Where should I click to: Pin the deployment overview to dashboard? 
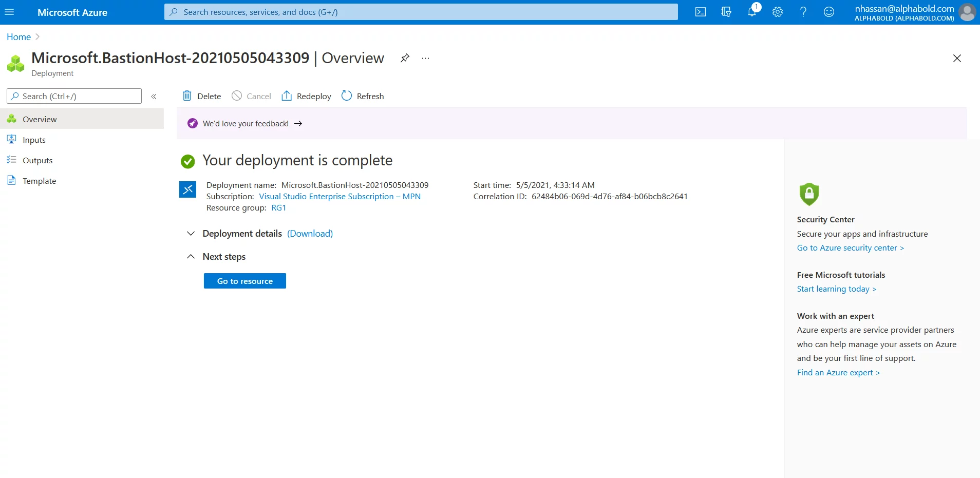click(x=405, y=58)
